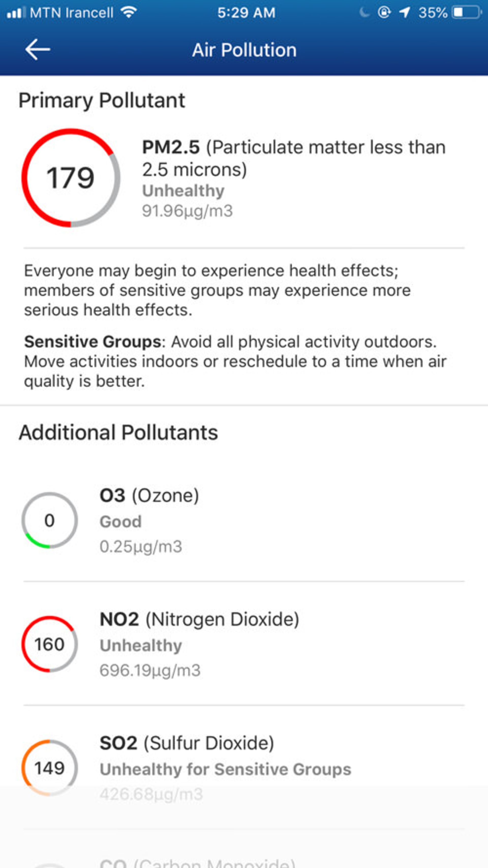Tap the Sensitive Groups advice text
Image resolution: width=488 pixels, height=868 pixels.
pyautogui.click(x=235, y=361)
